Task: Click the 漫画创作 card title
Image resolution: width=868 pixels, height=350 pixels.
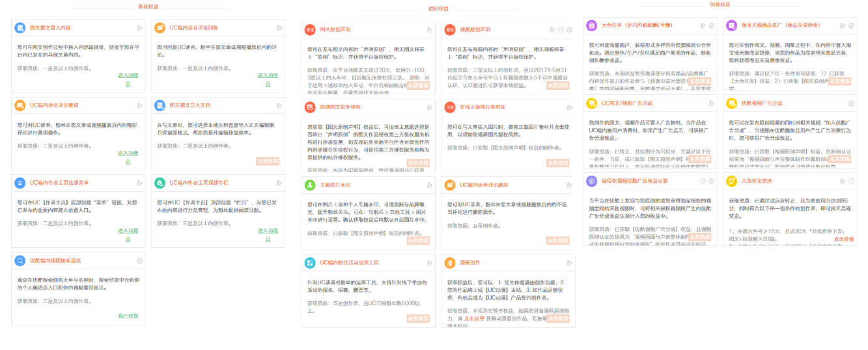Action: click(x=469, y=263)
